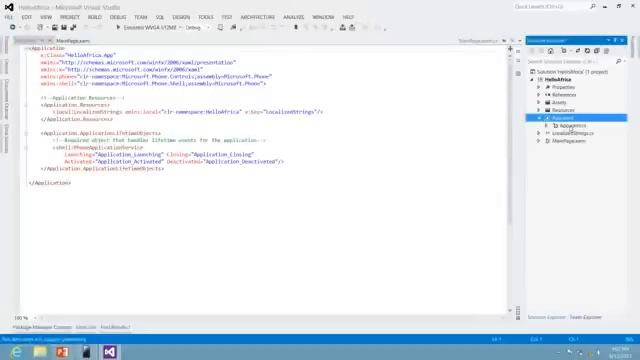
Task: Click the bookmark toolbar icon
Action: tap(296, 27)
